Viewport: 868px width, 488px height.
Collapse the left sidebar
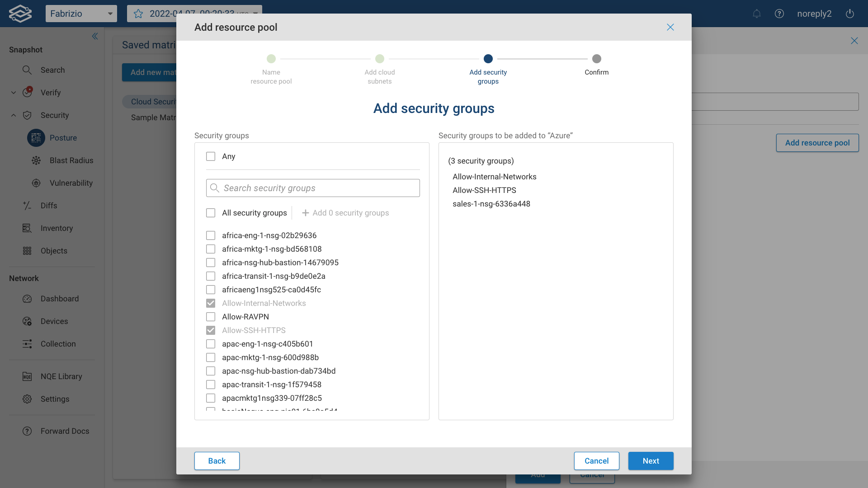tap(95, 36)
